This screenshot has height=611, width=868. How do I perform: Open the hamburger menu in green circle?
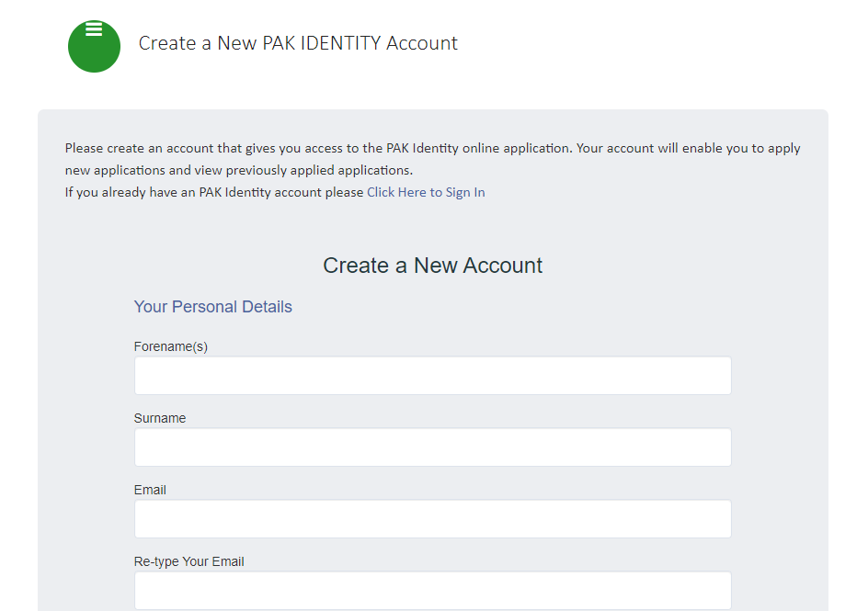(94, 31)
